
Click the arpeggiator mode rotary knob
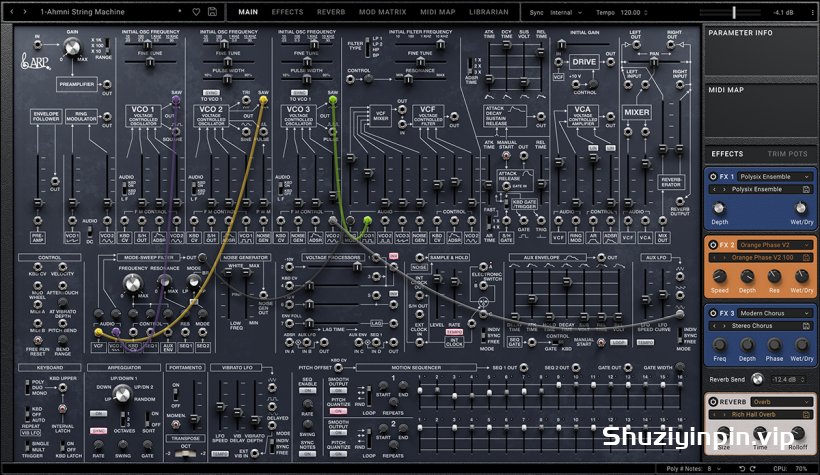coord(122,394)
